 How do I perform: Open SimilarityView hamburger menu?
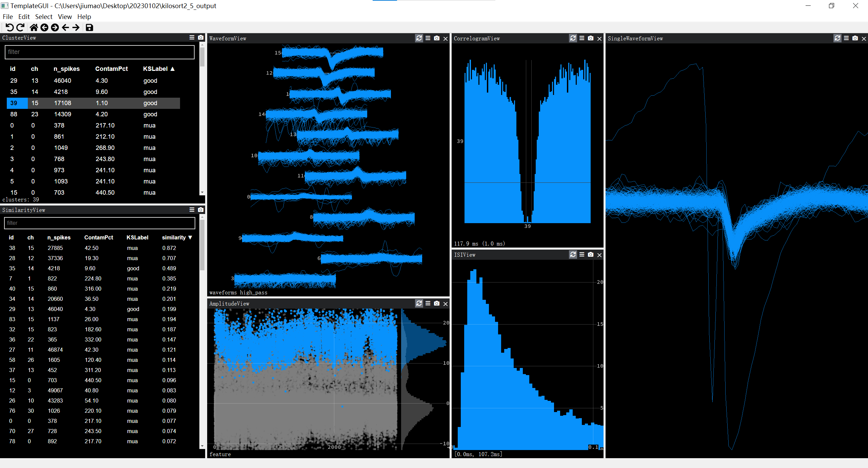(x=192, y=210)
